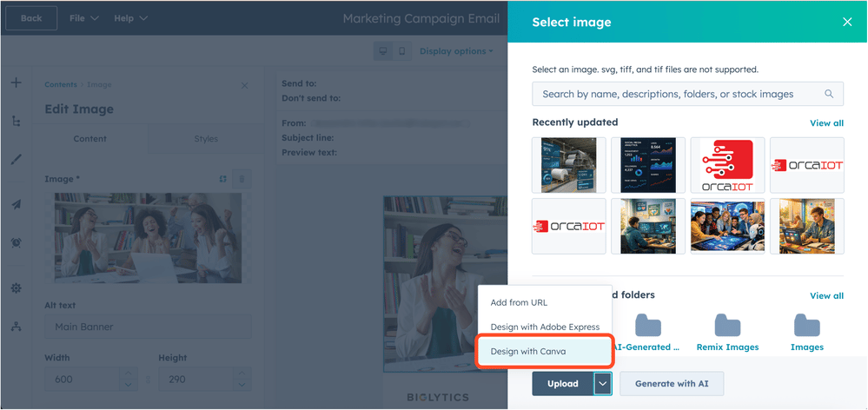
Task: Choose Design with Canva
Action: (545, 351)
